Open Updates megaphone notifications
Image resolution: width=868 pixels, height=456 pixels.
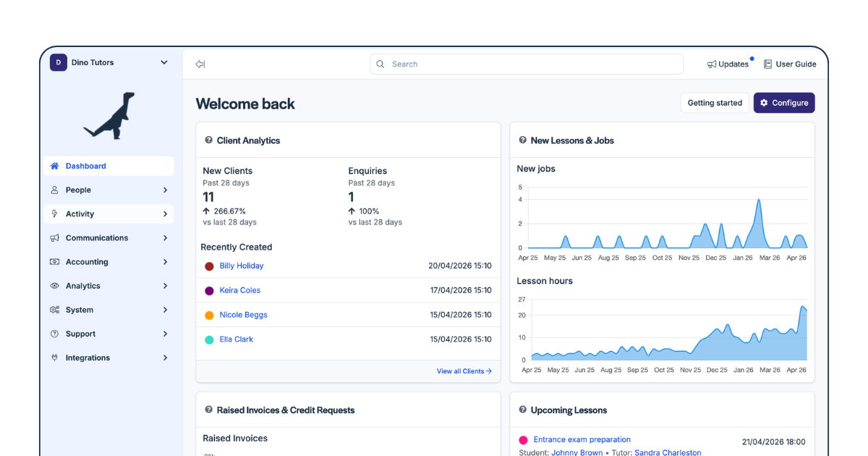[712, 64]
